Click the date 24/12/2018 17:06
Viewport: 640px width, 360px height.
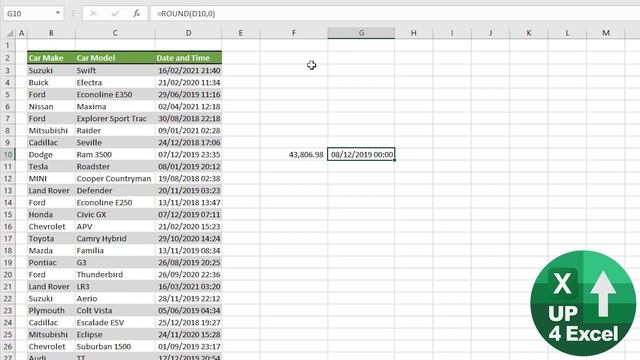(x=188, y=142)
